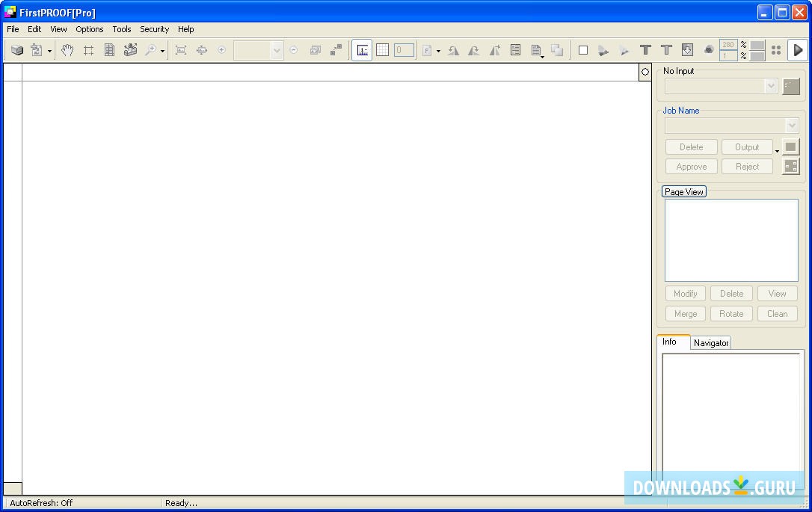Click the mirror flip icon
This screenshot has width=812, height=512.
494,50
